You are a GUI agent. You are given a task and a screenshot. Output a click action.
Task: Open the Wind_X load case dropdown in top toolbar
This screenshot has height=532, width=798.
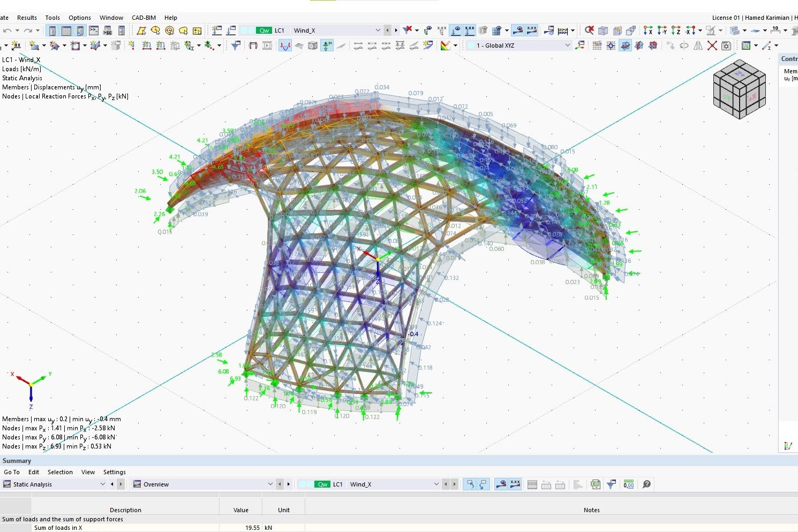pos(378,31)
